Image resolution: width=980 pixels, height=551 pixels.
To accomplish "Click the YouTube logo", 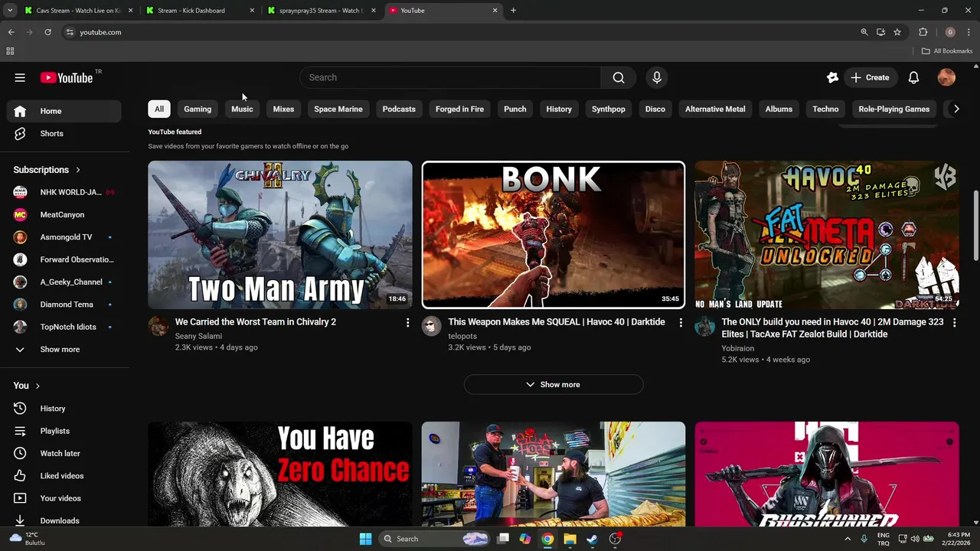I will tap(66, 77).
